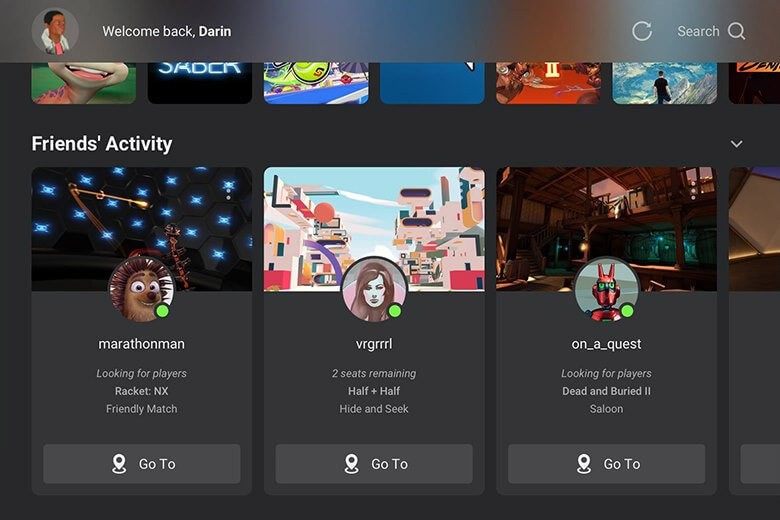Select the Racket: NX preview image
Image resolution: width=780 pixels, height=520 pixels.
point(142,229)
